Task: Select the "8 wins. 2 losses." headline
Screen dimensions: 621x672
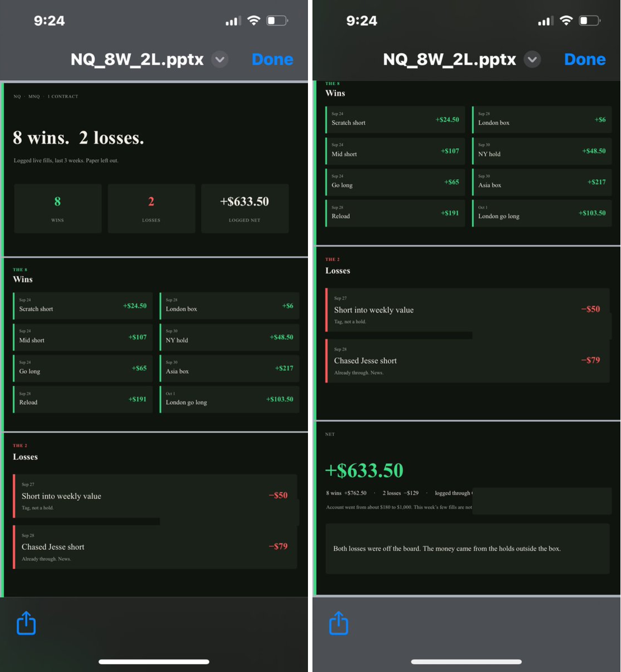Action: click(x=78, y=138)
